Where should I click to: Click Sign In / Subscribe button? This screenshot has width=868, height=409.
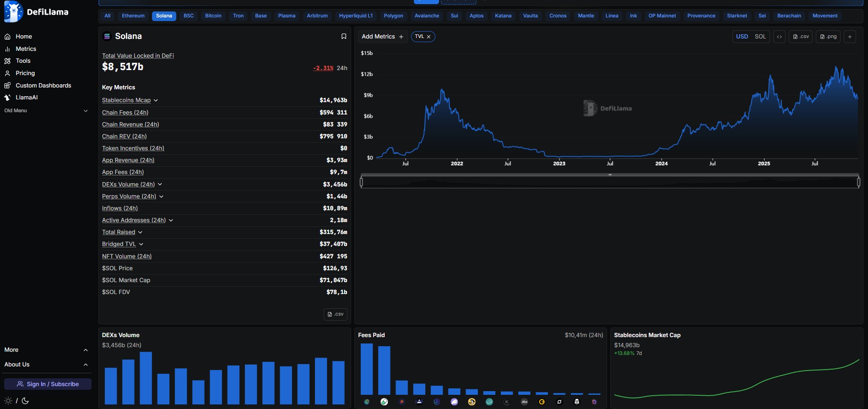tap(48, 384)
